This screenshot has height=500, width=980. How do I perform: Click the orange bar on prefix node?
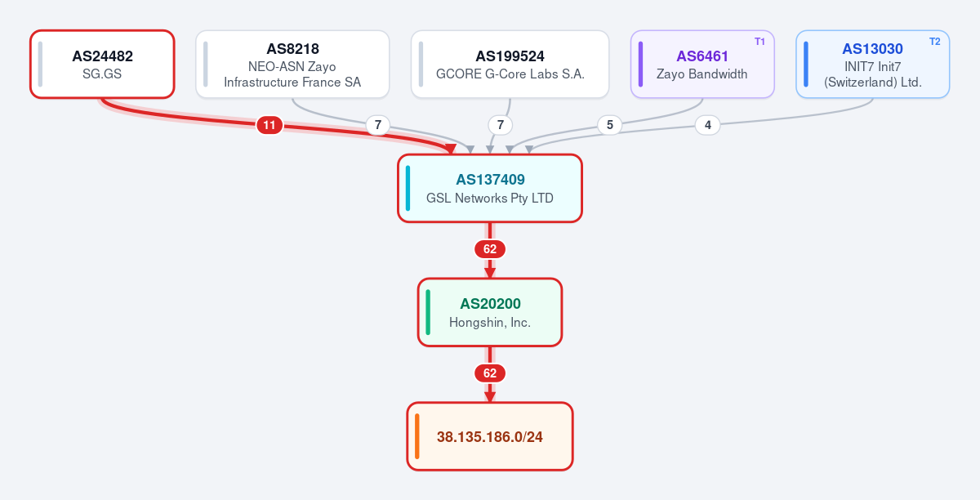tap(416, 436)
